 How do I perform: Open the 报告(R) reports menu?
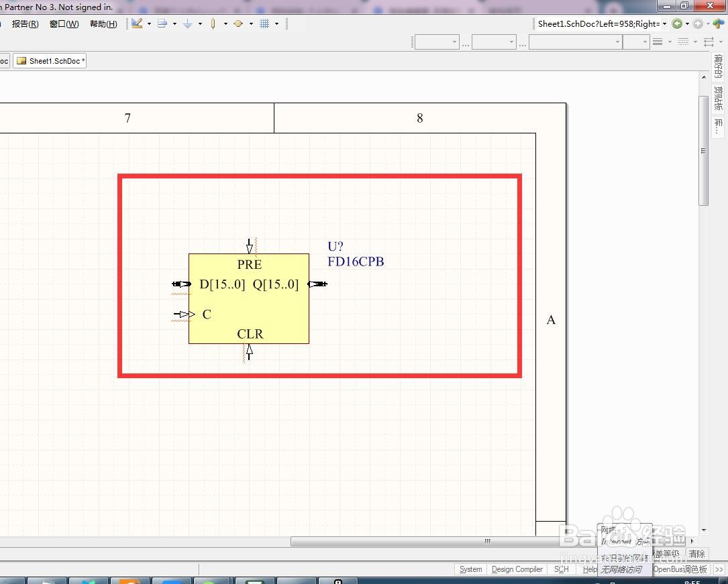25,23
